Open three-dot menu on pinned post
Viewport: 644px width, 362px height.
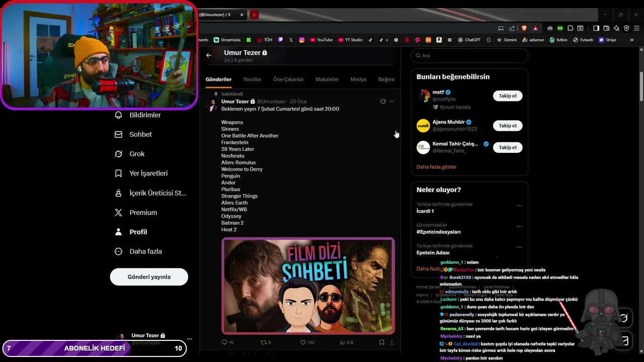tap(392, 102)
